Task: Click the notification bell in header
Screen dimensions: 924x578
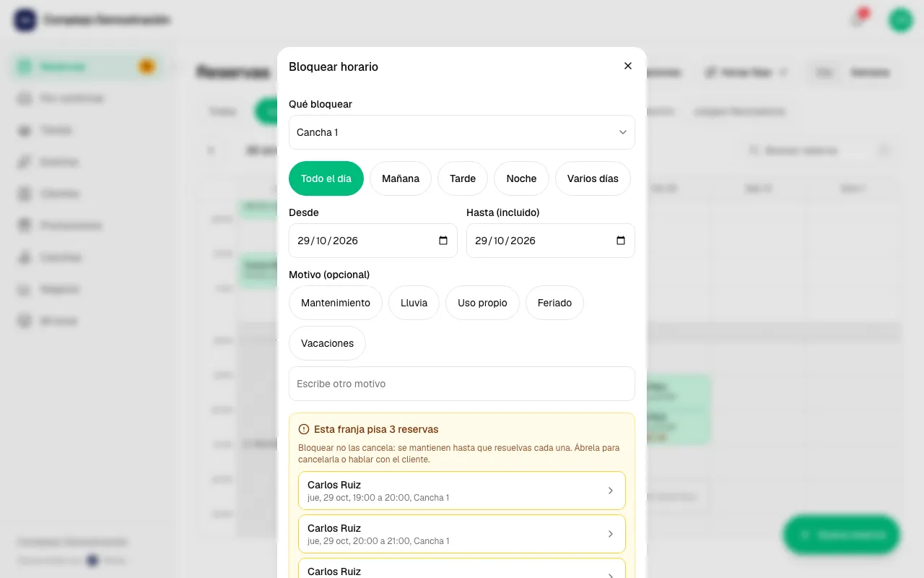Action: click(x=858, y=20)
